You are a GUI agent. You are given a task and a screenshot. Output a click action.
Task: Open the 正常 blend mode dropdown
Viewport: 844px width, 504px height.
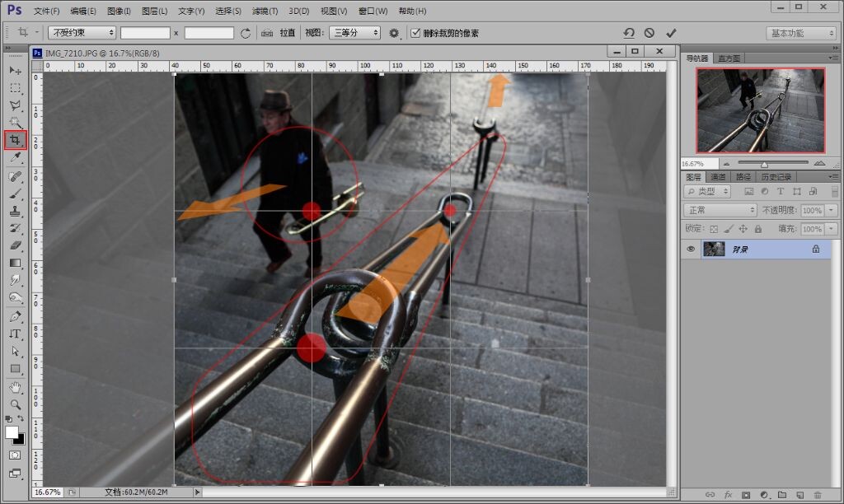[720, 210]
